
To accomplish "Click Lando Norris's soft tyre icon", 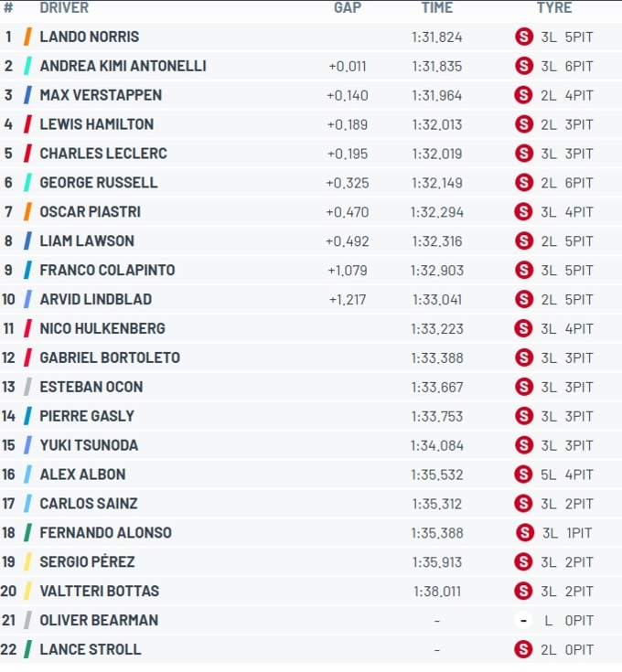I will click(524, 37).
